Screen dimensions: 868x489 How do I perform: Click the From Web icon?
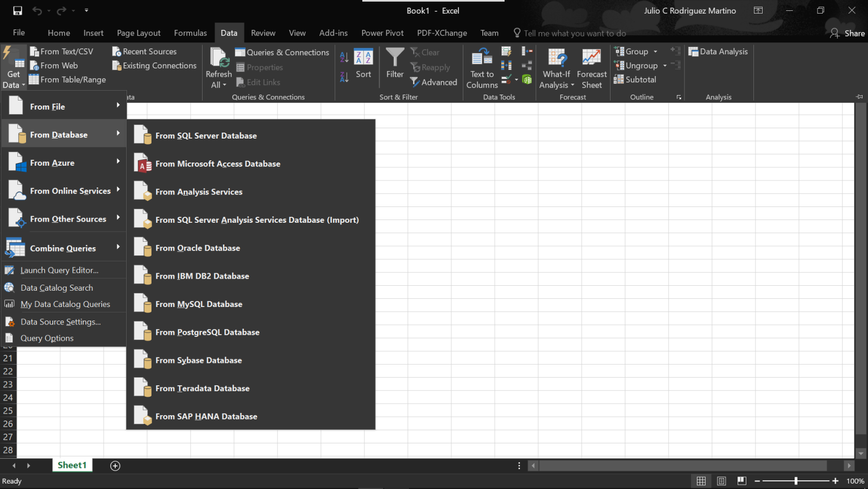coord(34,65)
